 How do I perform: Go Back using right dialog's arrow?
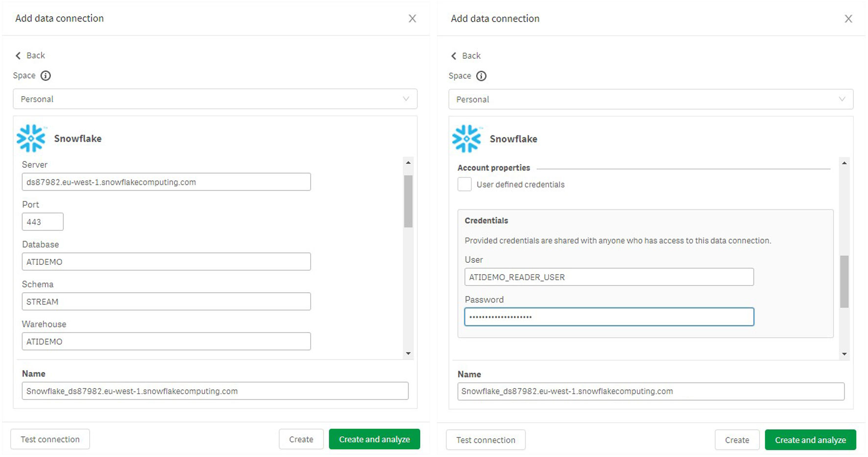point(454,56)
